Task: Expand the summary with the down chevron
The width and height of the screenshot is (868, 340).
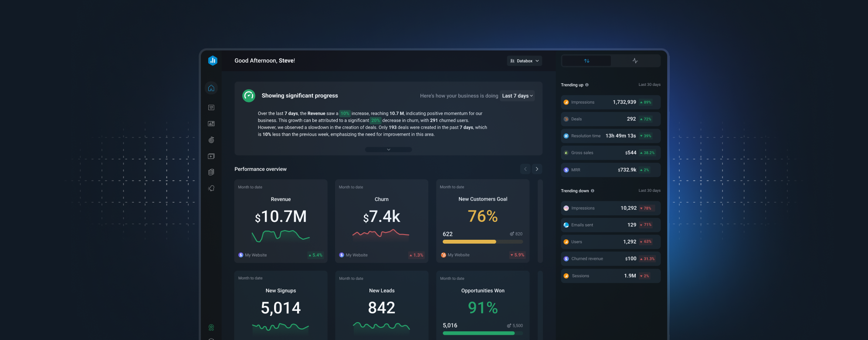Action: 388,150
